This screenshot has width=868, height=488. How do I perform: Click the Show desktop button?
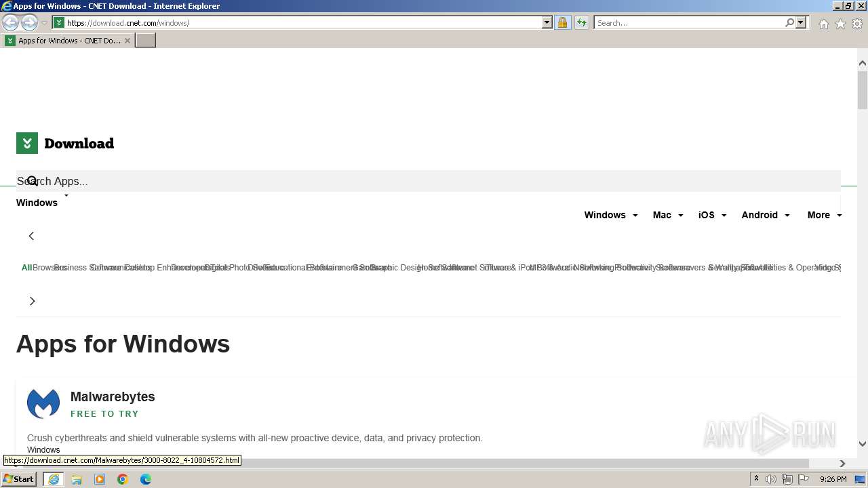(860, 479)
